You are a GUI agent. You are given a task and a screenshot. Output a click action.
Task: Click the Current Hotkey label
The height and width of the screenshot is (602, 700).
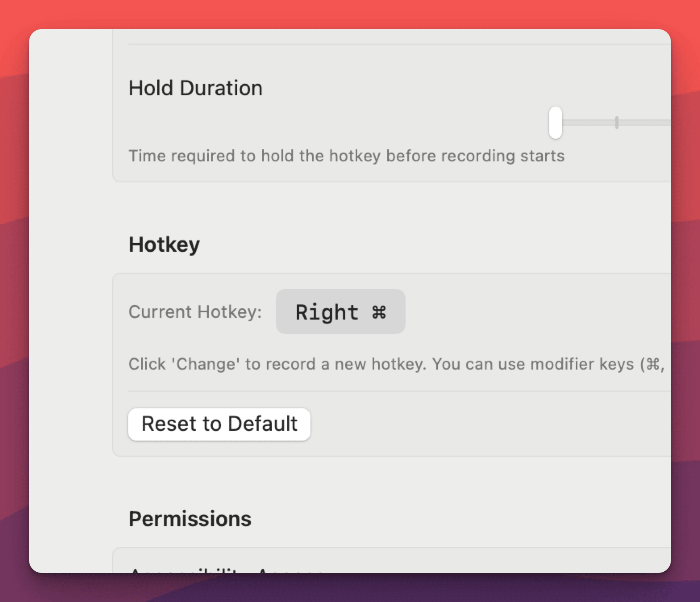click(x=195, y=312)
